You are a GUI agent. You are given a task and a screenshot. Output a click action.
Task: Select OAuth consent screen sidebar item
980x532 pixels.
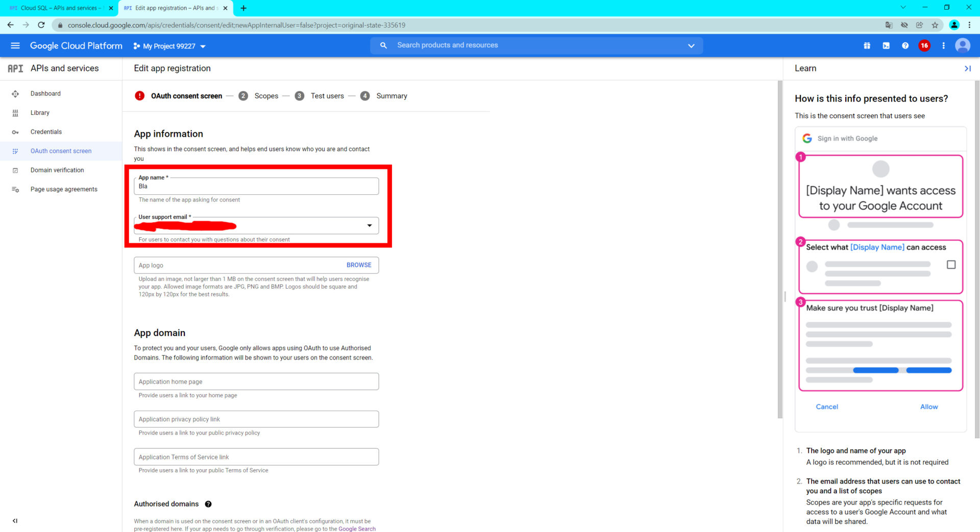[61, 151]
